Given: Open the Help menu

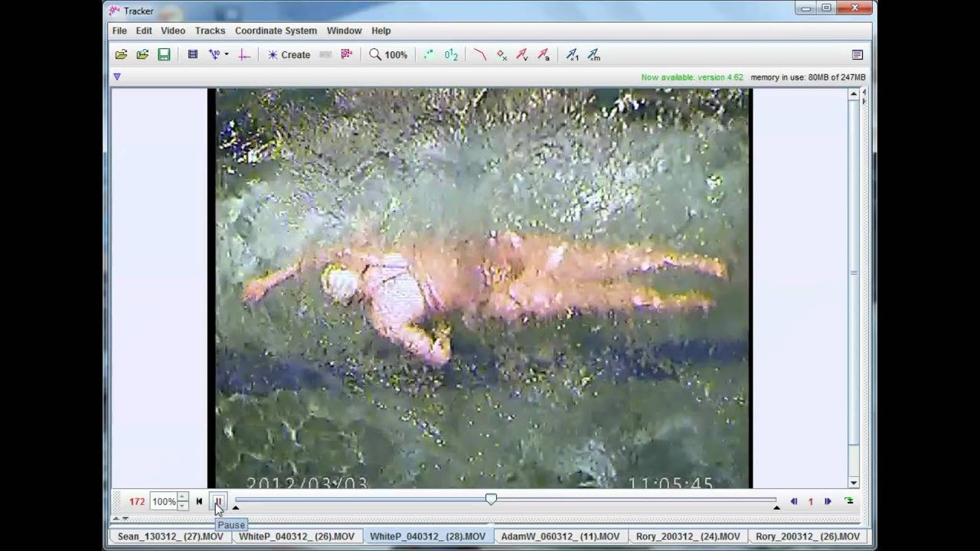Looking at the screenshot, I should pos(381,31).
